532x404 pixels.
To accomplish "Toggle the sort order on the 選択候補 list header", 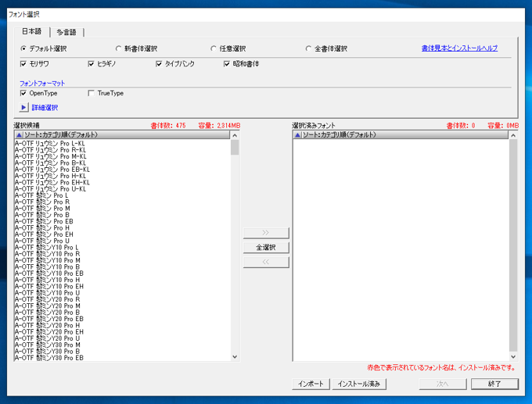I will pos(122,134).
